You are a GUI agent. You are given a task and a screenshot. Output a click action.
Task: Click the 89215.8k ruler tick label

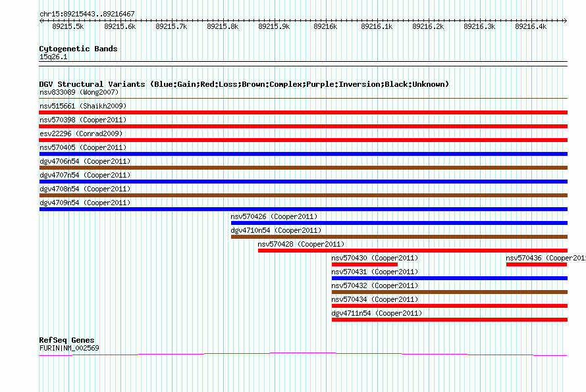(x=223, y=26)
